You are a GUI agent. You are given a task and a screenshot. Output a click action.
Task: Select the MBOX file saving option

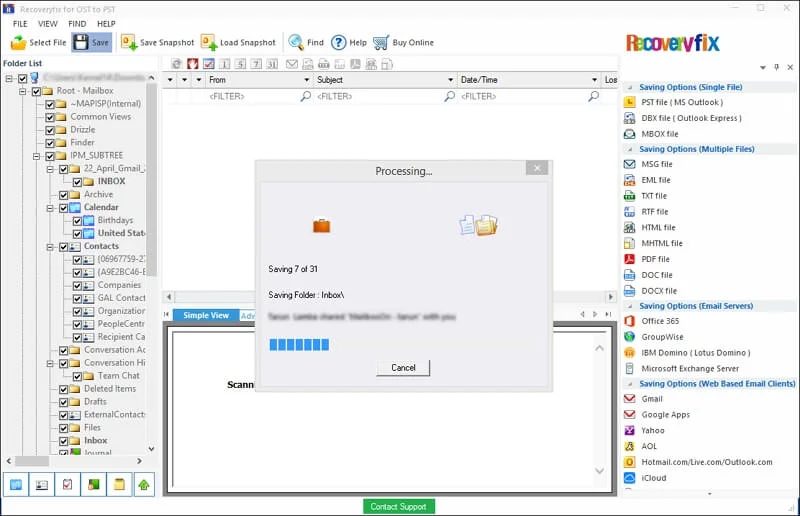click(x=652, y=134)
